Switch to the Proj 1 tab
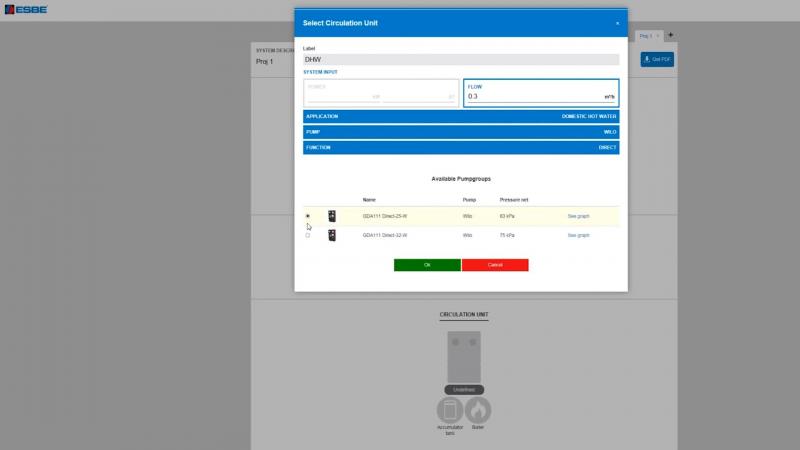The image size is (800, 450). pyautogui.click(x=646, y=36)
